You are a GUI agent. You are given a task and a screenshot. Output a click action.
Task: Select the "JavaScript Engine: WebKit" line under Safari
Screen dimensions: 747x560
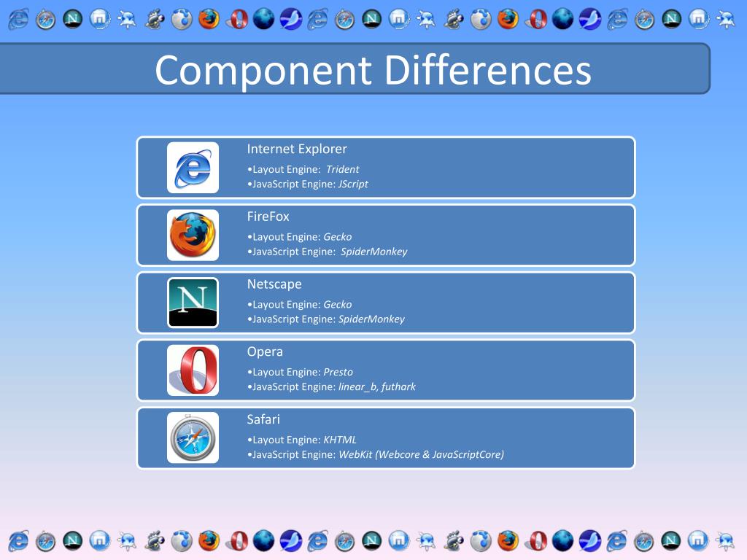click(x=376, y=455)
